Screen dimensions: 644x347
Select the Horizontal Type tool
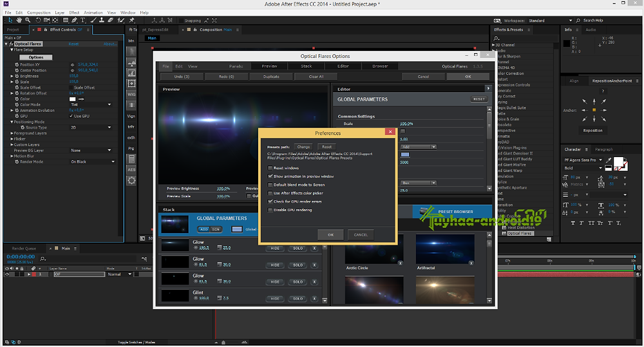coord(82,20)
